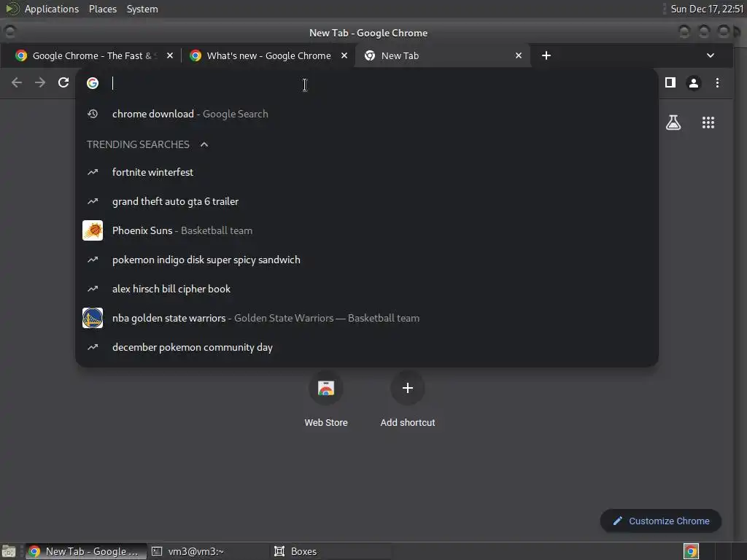Image resolution: width=747 pixels, height=560 pixels.
Task: Click the Google logo in address bar
Action: [x=93, y=83]
